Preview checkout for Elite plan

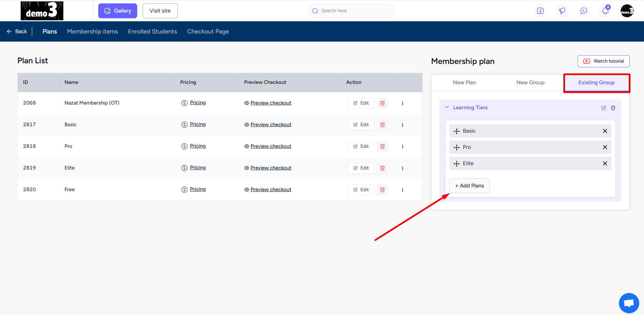pos(268,168)
